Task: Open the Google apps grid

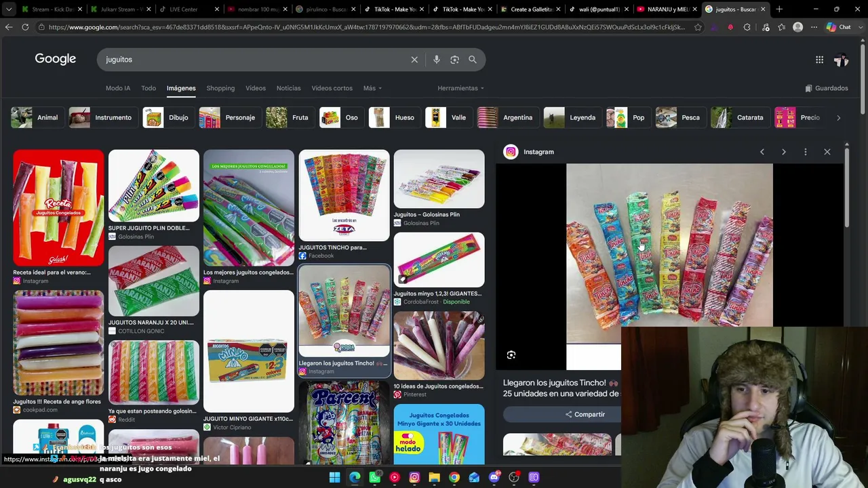Action: click(x=819, y=60)
